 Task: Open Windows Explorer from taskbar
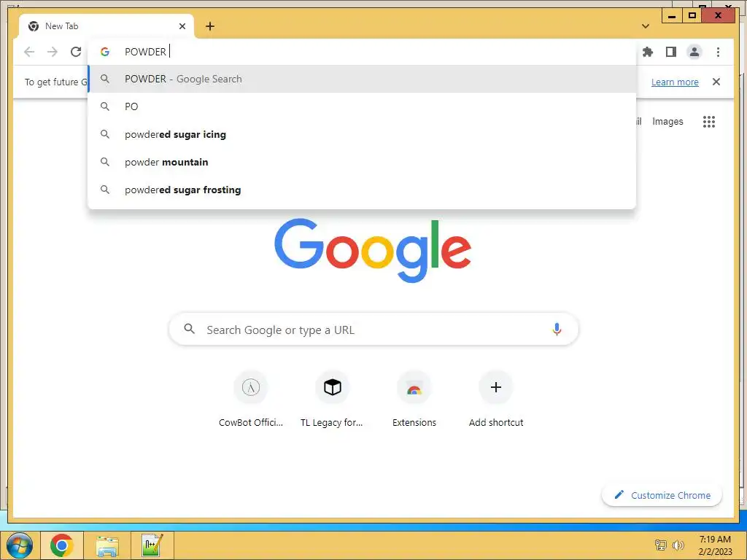click(107, 545)
